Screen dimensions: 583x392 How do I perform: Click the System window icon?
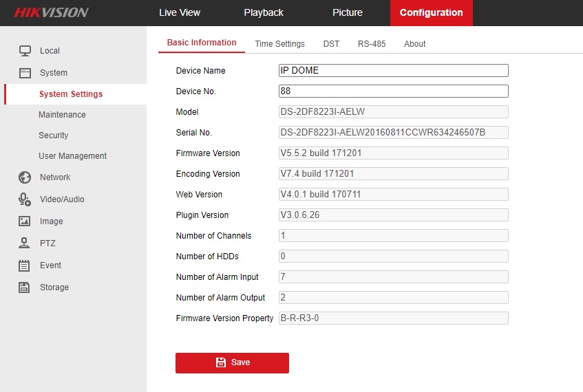click(25, 73)
